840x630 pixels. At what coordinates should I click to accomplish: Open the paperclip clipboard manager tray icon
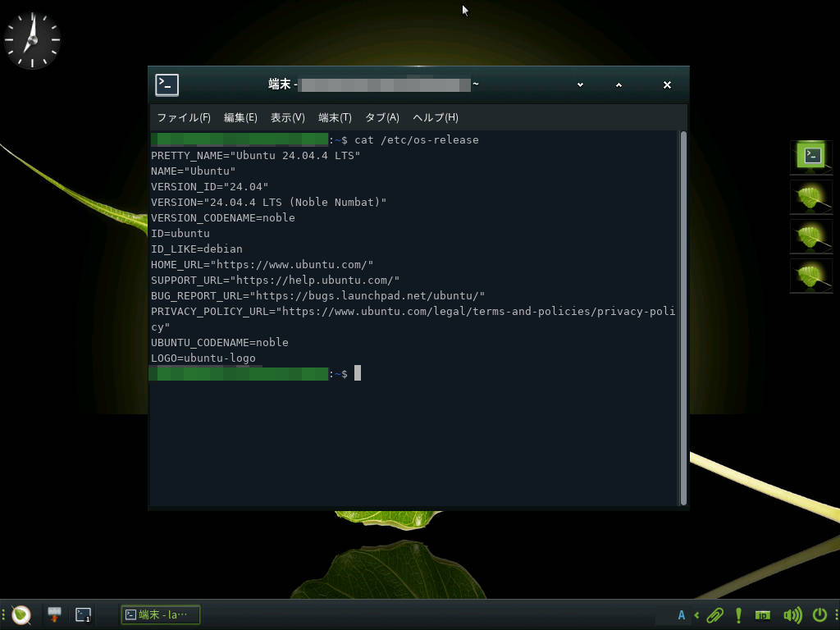(714, 614)
